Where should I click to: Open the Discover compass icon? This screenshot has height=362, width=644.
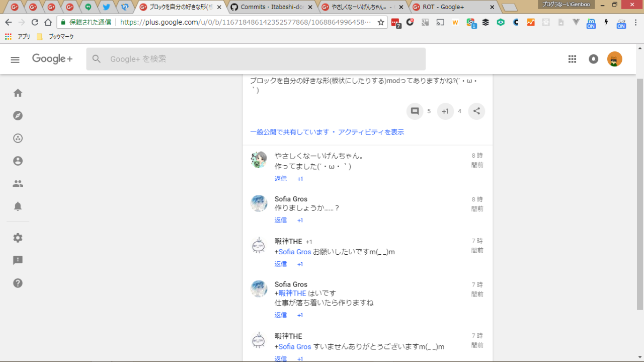[18, 116]
